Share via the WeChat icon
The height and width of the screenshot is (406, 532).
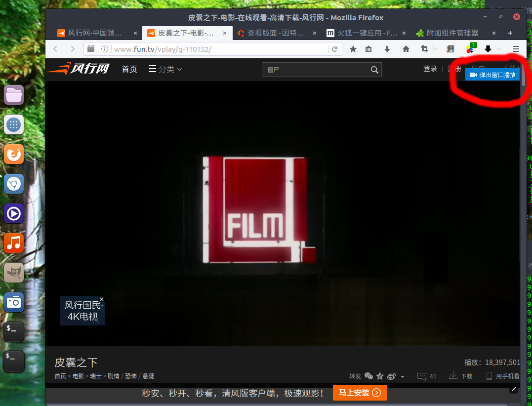(369, 376)
